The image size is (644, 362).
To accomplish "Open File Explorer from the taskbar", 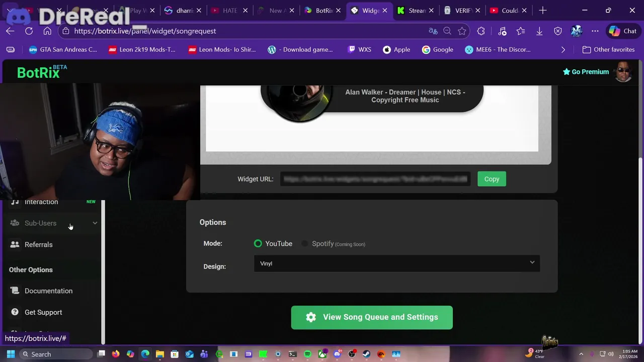I will point(160,354).
